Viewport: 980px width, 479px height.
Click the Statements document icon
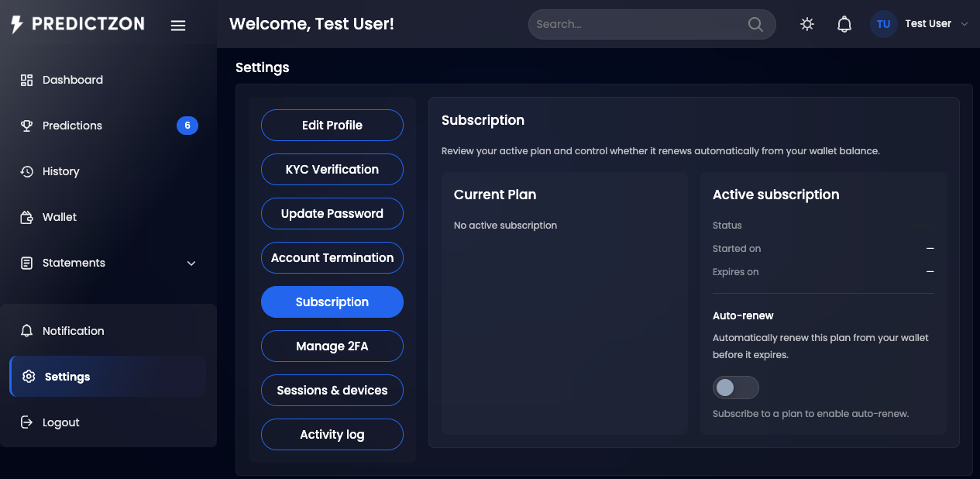(26, 263)
